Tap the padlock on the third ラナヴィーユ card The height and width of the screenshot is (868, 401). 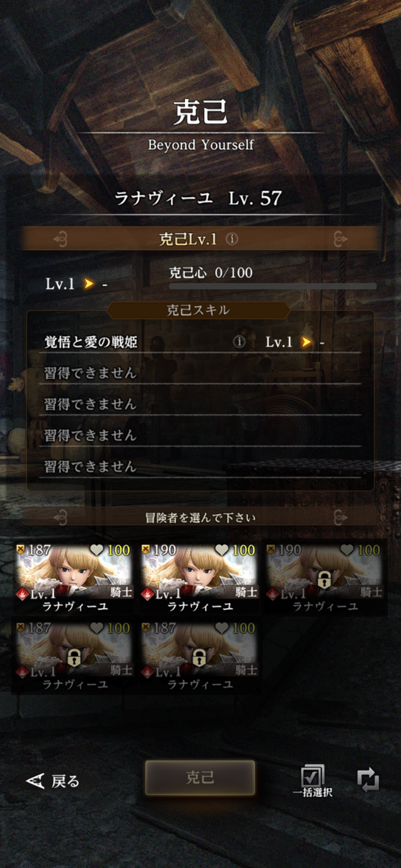pyautogui.click(x=324, y=579)
